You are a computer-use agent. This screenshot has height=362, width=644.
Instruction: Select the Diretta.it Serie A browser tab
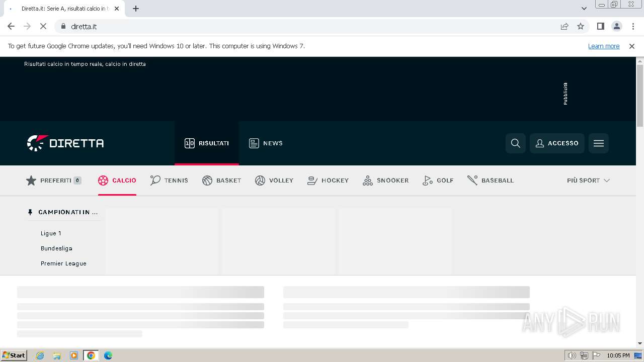pyautogui.click(x=64, y=9)
